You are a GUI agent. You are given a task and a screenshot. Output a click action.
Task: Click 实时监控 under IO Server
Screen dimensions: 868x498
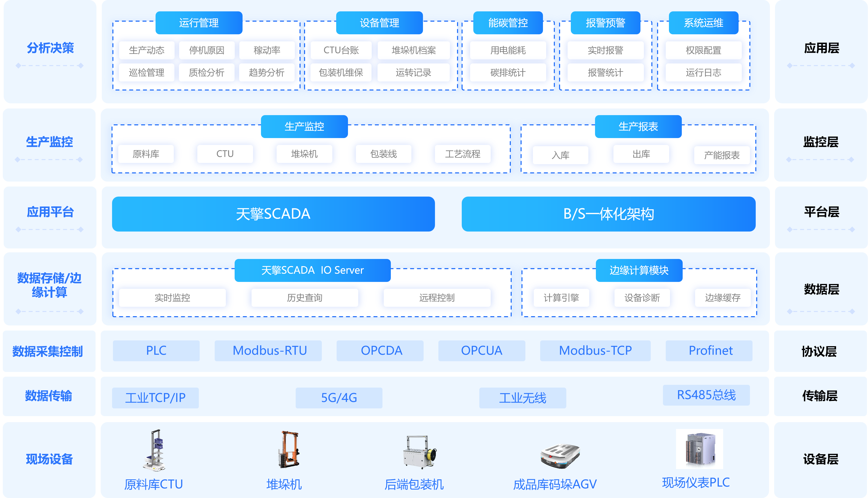[x=172, y=298]
